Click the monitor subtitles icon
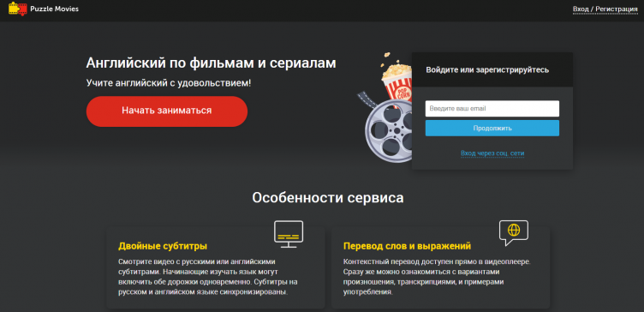Viewport: 644px width, 312px height. point(289,234)
